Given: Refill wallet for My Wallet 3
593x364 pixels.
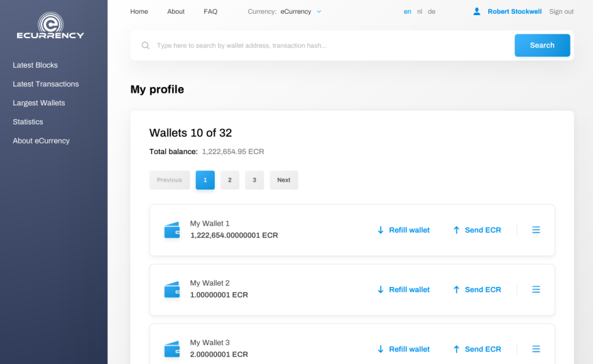Looking at the screenshot, I should [x=403, y=349].
